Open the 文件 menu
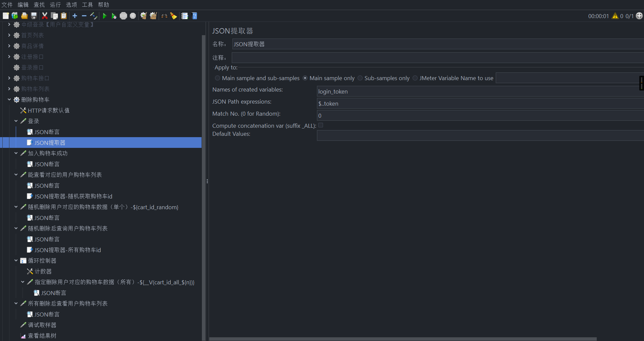 point(7,5)
